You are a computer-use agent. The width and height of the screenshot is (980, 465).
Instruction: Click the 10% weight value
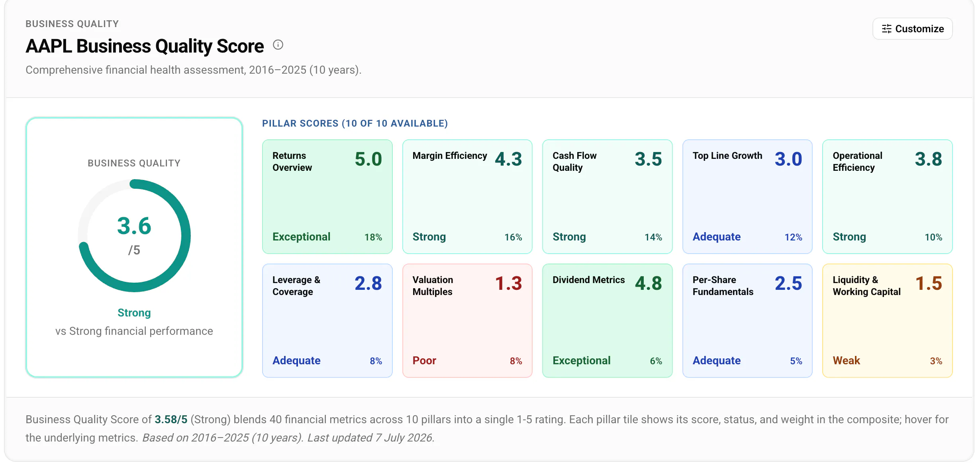coord(933,237)
